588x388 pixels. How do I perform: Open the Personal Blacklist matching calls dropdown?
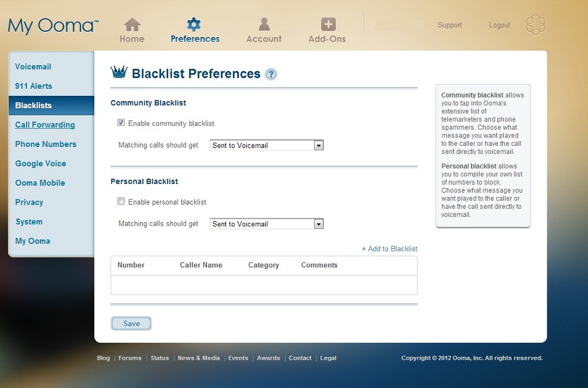point(266,224)
